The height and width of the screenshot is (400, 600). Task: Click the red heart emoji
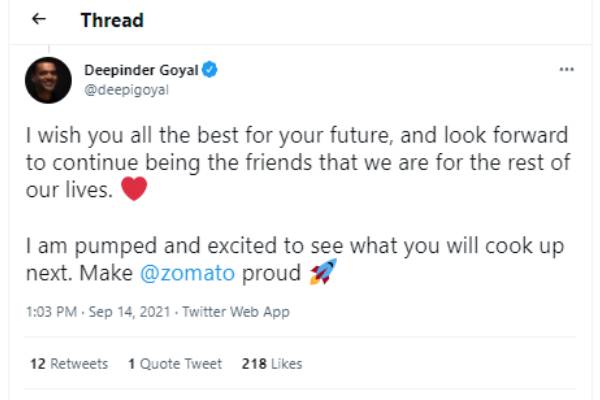click(133, 191)
